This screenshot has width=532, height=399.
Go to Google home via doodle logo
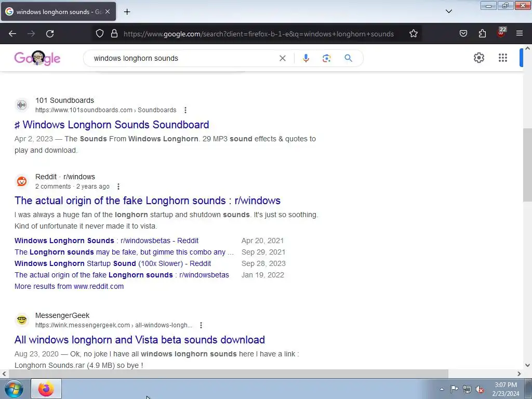coord(37,58)
